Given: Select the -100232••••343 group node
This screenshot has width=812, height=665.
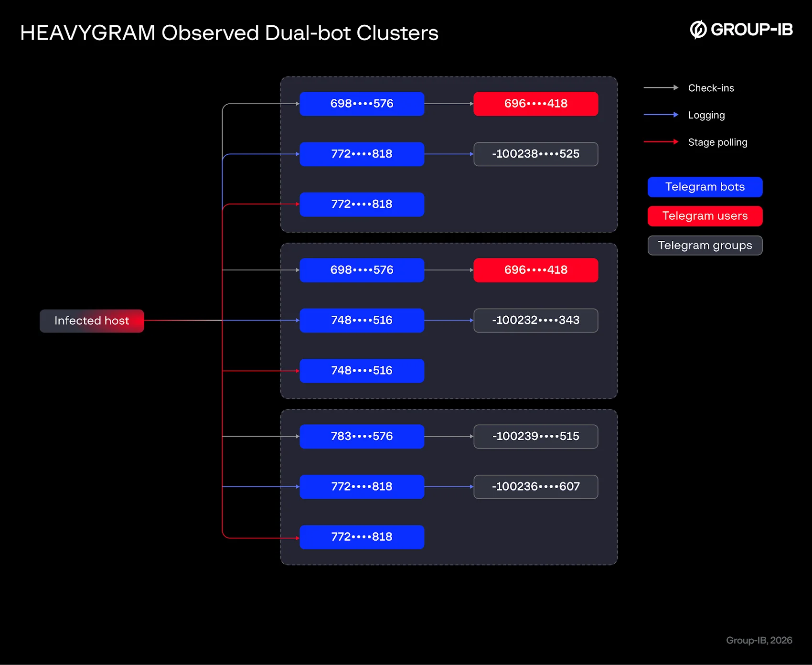Looking at the screenshot, I should point(535,320).
